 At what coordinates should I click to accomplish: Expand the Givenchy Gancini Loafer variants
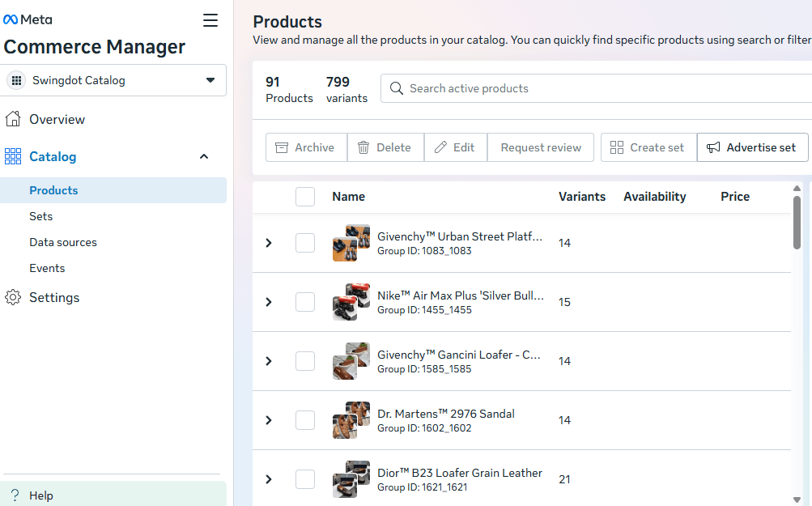(x=269, y=361)
